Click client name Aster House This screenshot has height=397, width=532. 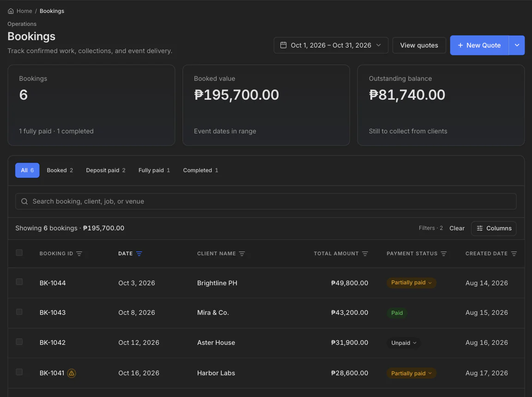pos(216,343)
